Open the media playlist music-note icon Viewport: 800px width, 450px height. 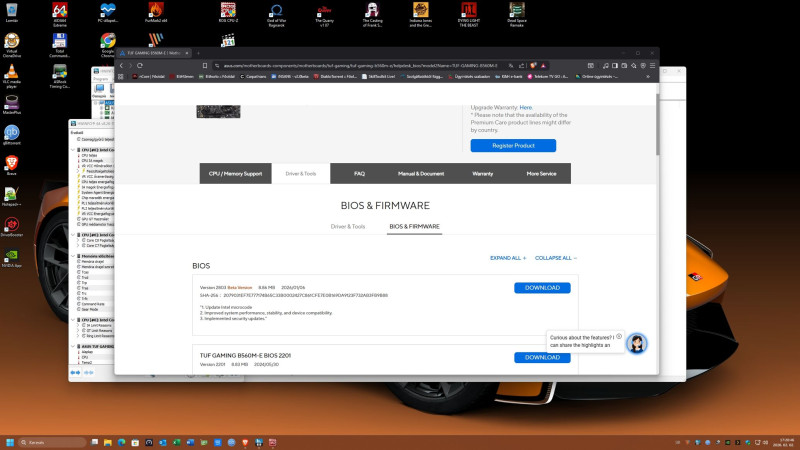point(606,65)
